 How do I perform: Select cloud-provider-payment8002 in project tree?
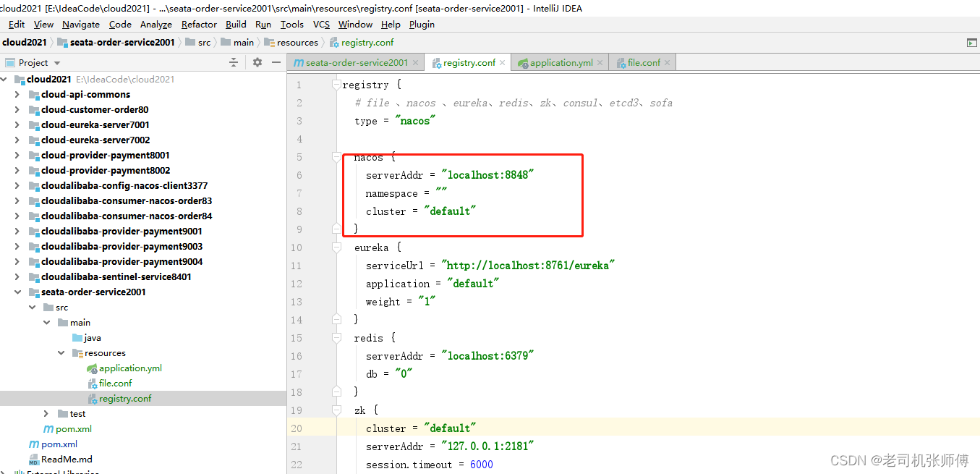106,171
